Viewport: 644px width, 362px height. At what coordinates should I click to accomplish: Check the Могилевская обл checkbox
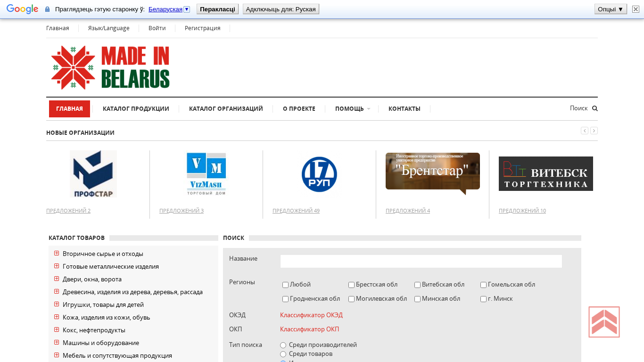[351, 299]
